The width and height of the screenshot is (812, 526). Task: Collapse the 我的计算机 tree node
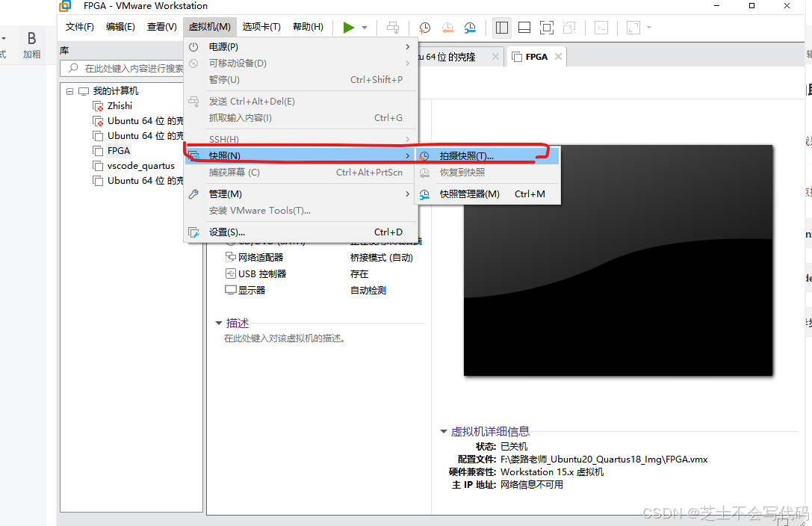tap(69, 90)
